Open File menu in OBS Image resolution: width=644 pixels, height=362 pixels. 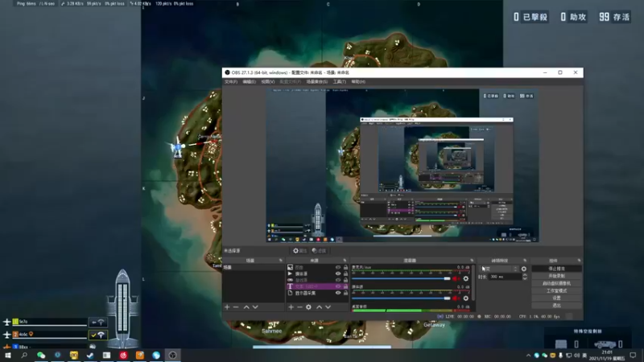point(231,82)
